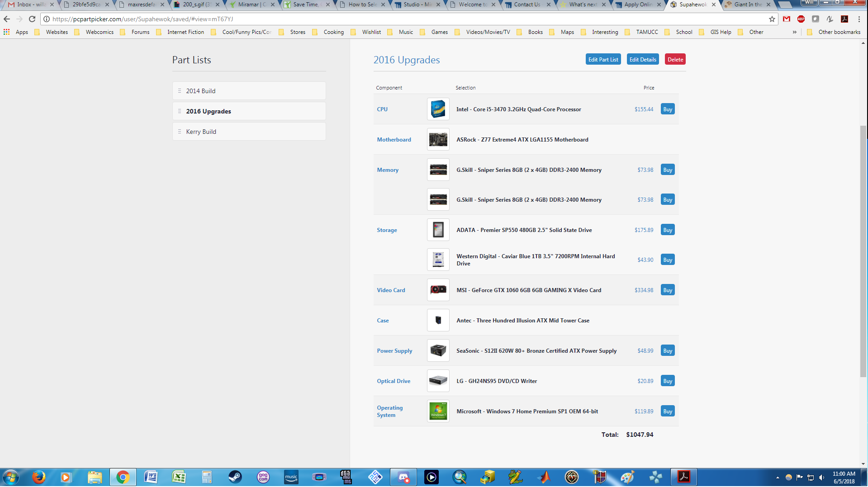Open the Gmail extension icon
868x487 pixels.
(787, 19)
